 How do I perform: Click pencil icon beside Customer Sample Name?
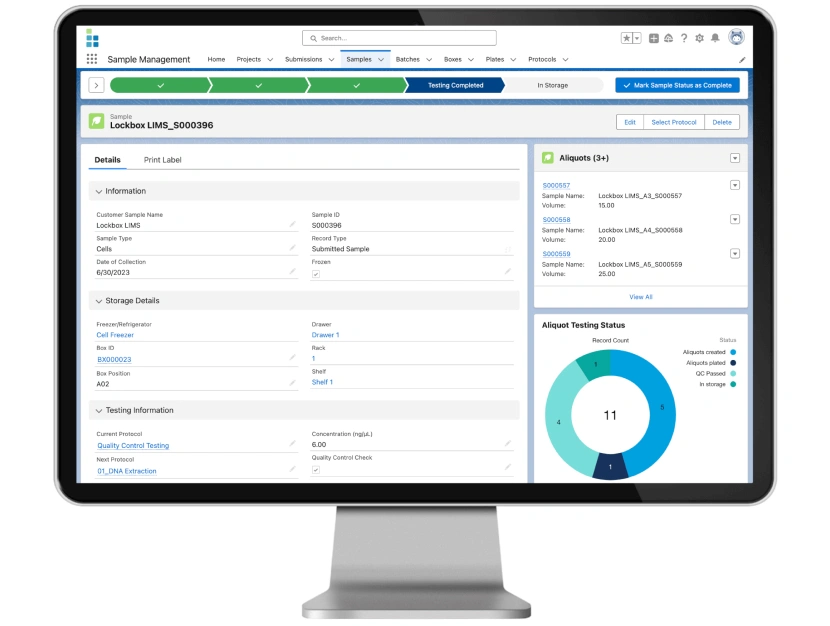(x=292, y=225)
